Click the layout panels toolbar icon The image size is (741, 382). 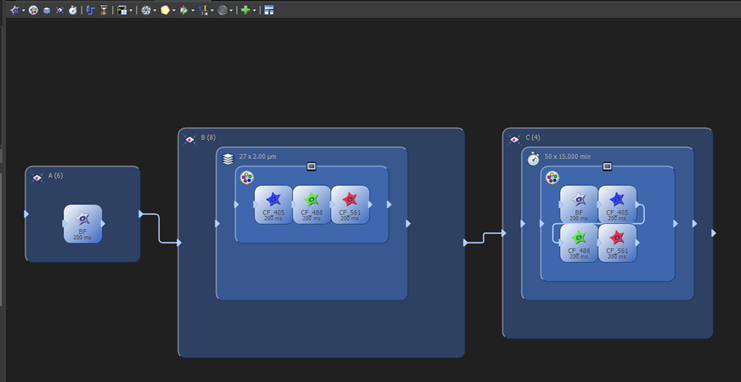[x=269, y=10]
